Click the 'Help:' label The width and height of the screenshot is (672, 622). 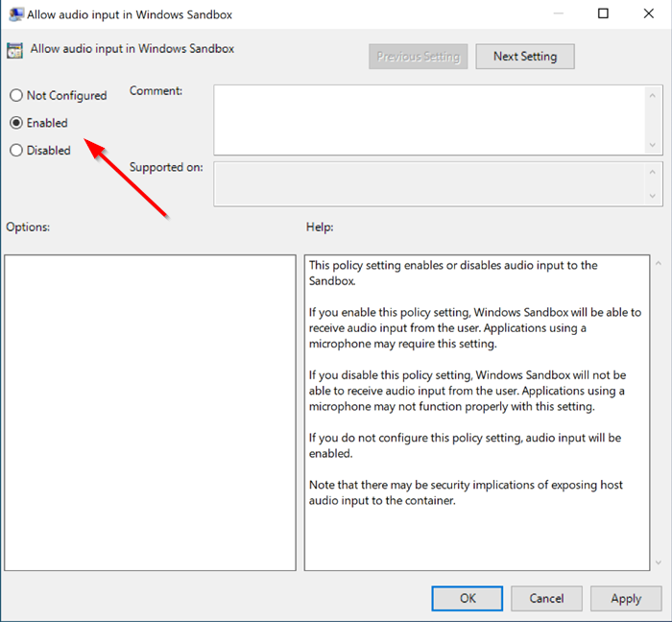(x=320, y=227)
